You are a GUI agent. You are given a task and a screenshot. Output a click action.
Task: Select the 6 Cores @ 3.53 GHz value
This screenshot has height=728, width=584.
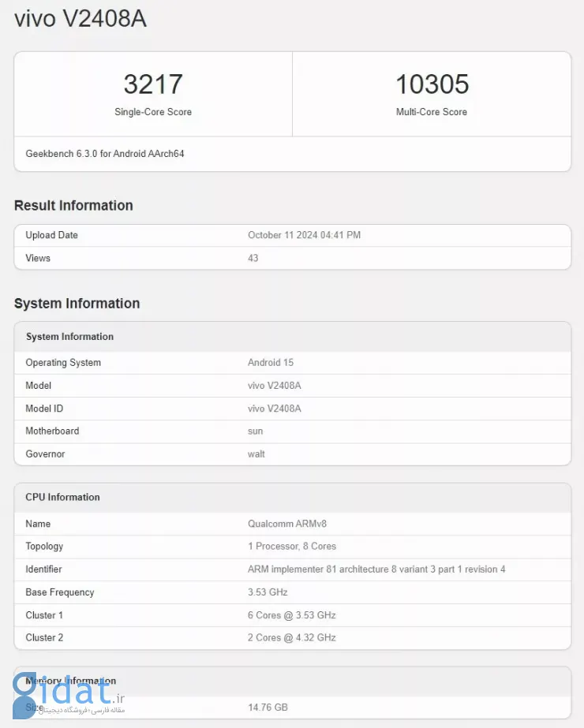292,615
